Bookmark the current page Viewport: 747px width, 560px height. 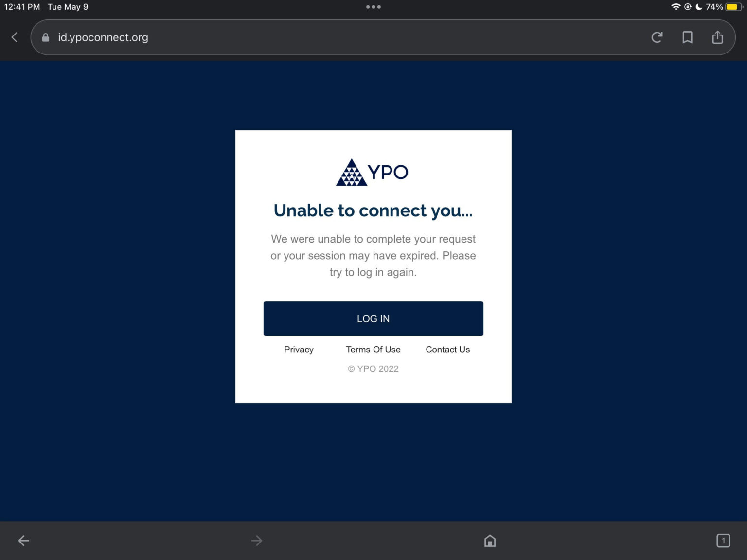(687, 37)
